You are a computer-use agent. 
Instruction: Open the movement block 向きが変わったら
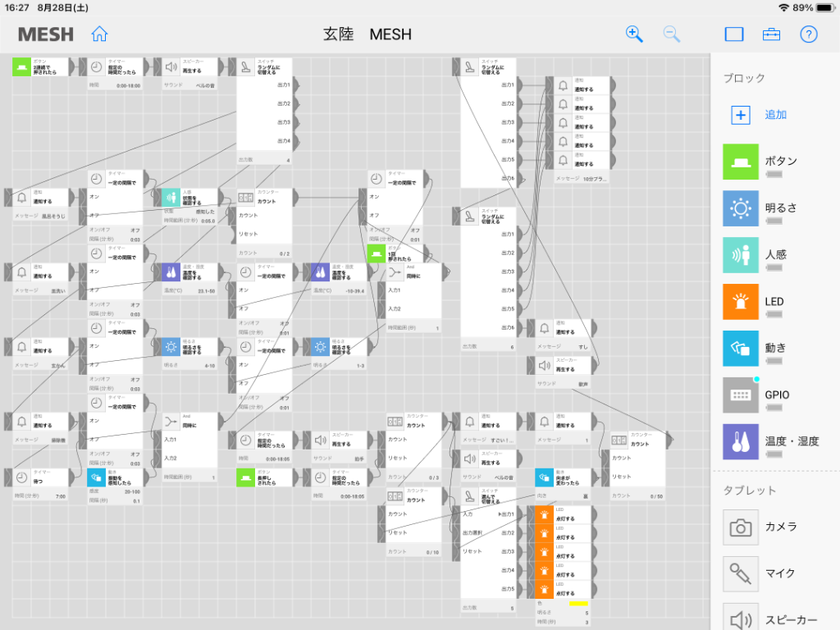click(x=563, y=478)
